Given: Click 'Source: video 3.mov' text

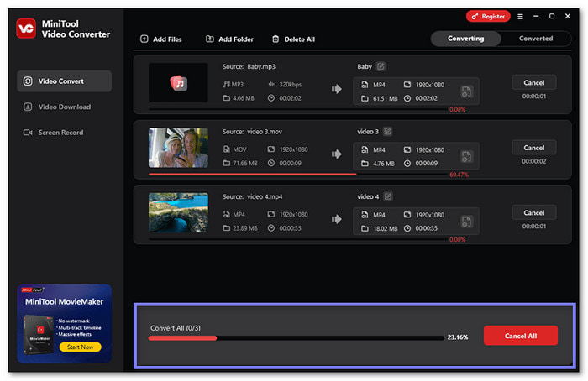Looking at the screenshot, I should click(252, 132).
